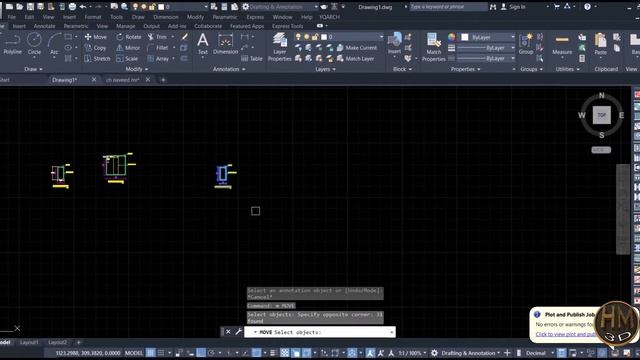Select the Mirror tool
Screen dimensions: 640x360
point(128,48)
